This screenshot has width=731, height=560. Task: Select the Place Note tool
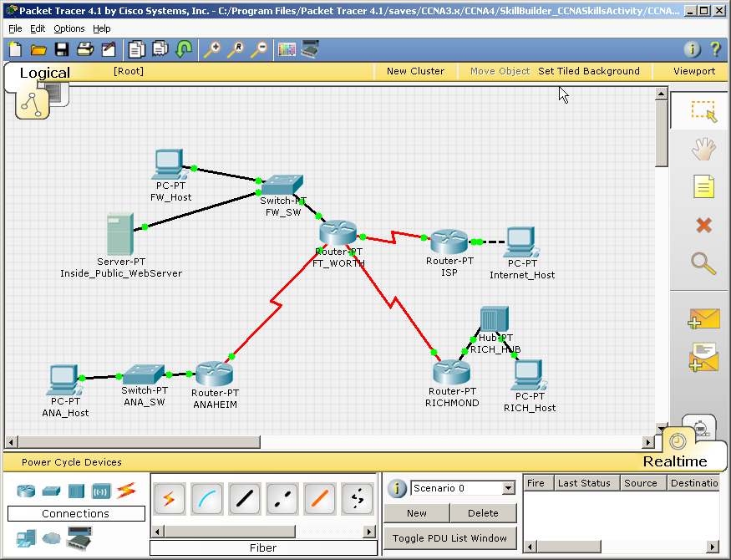(x=703, y=186)
